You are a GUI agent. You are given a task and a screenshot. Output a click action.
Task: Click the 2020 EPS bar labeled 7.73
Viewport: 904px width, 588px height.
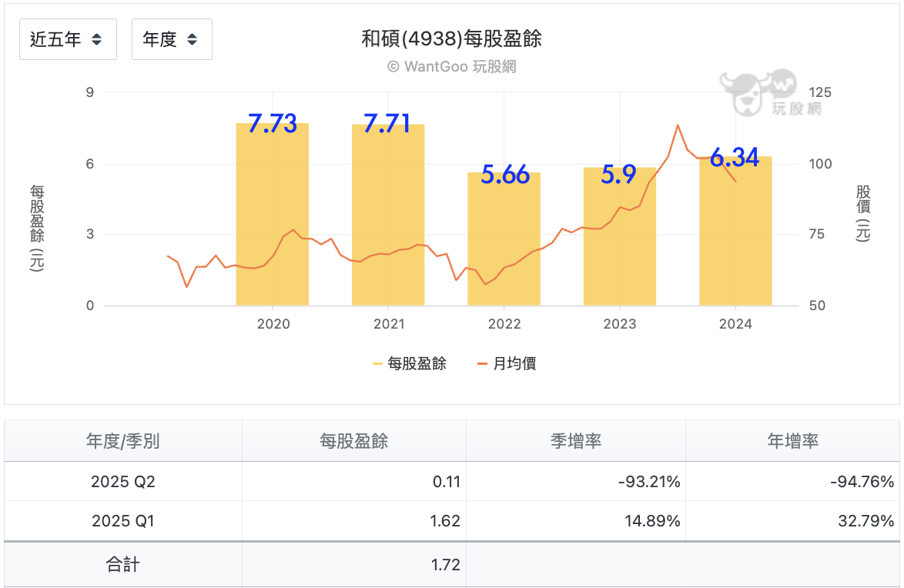[x=272, y=215]
